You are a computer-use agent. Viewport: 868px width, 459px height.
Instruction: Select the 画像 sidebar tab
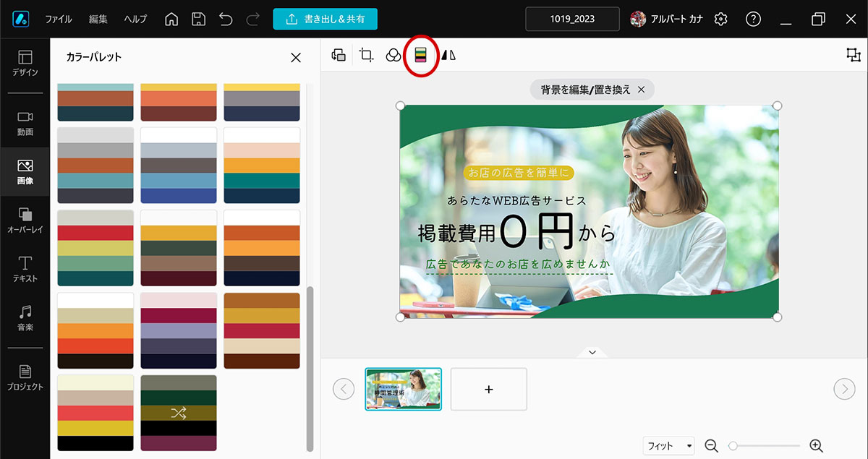coord(25,172)
